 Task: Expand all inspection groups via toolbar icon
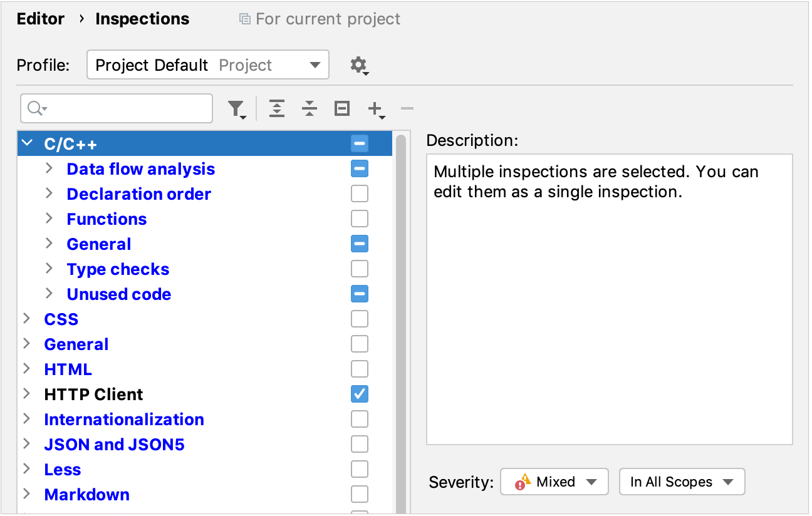click(x=276, y=108)
